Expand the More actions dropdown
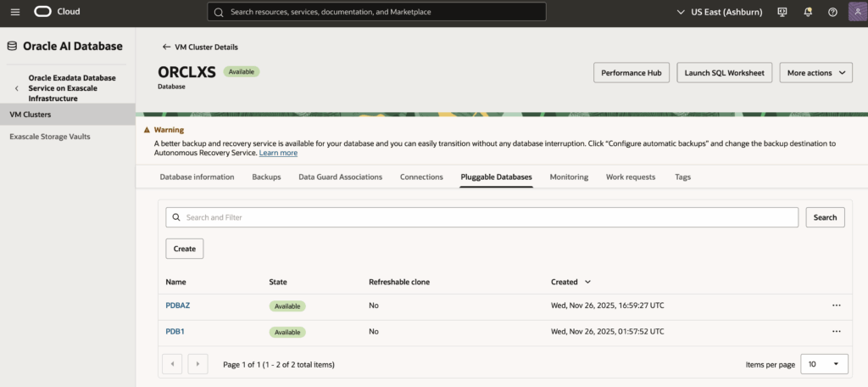This screenshot has height=387, width=868. [x=815, y=73]
